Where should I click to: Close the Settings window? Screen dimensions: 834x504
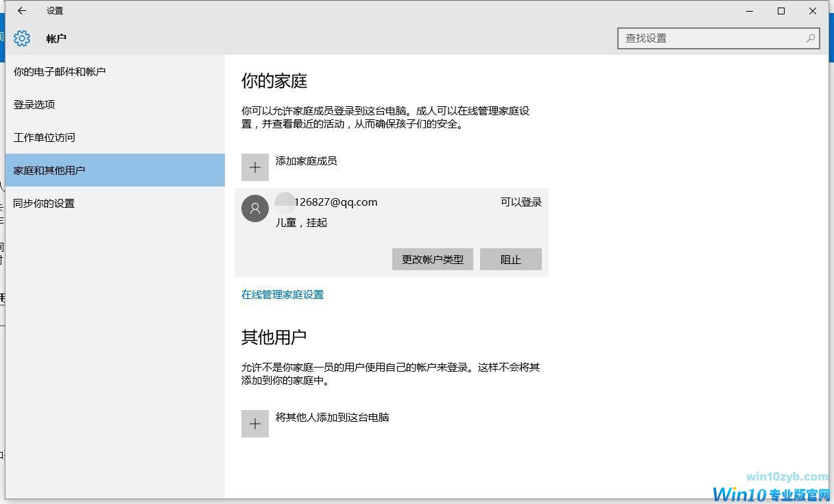click(x=813, y=11)
